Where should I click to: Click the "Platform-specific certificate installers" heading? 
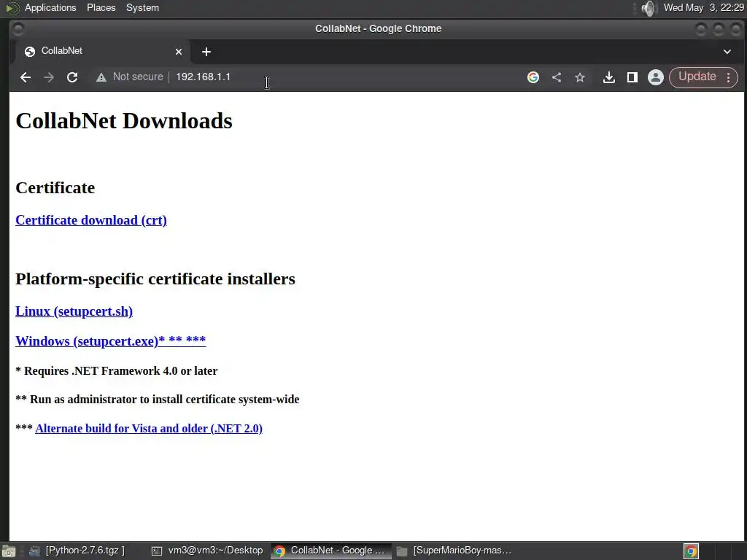tap(155, 279)
